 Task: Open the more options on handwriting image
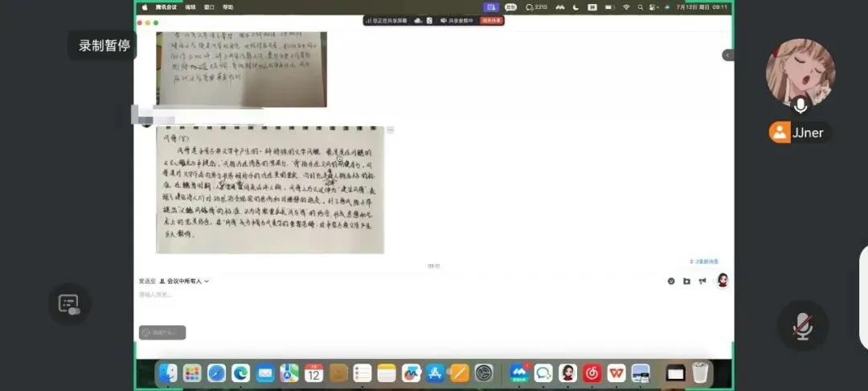click(x=391, y=130)
